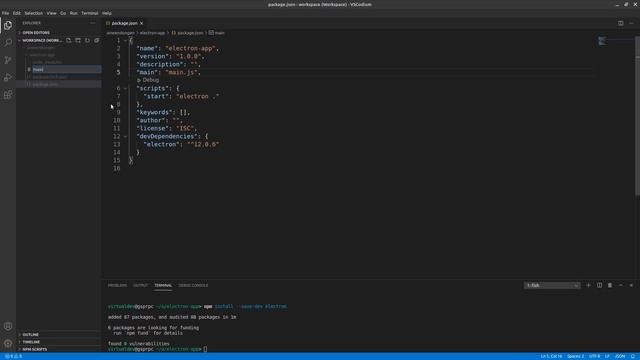Open the terminal selector dropdown '1: fish'
The height and width of the screenshot is (360, 640).
[552, 285]
